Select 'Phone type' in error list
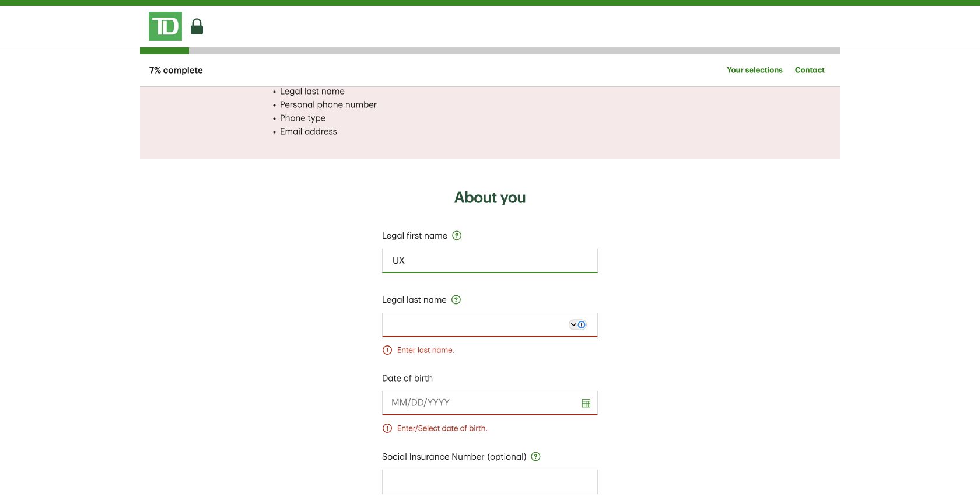Screen dimensions: 980x500 303,118
